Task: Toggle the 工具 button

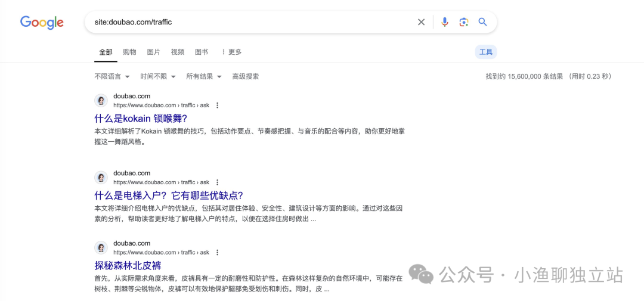Action: pyautogui.click(x=486, y=52)
